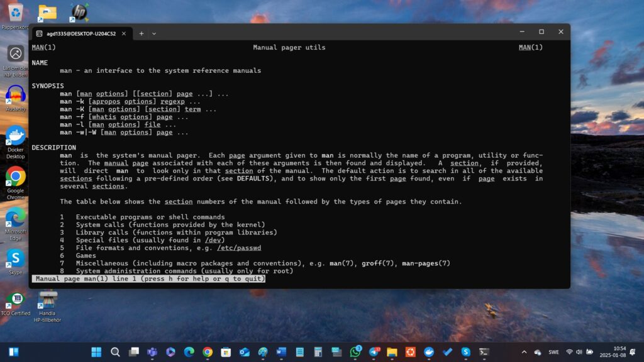Show hidden system tray icons

tap(524, 352)
